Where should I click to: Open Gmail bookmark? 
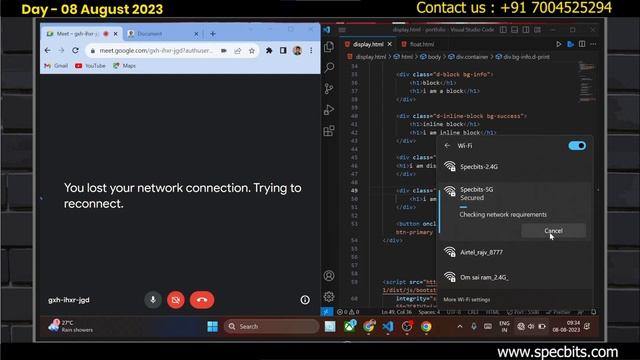56,66
